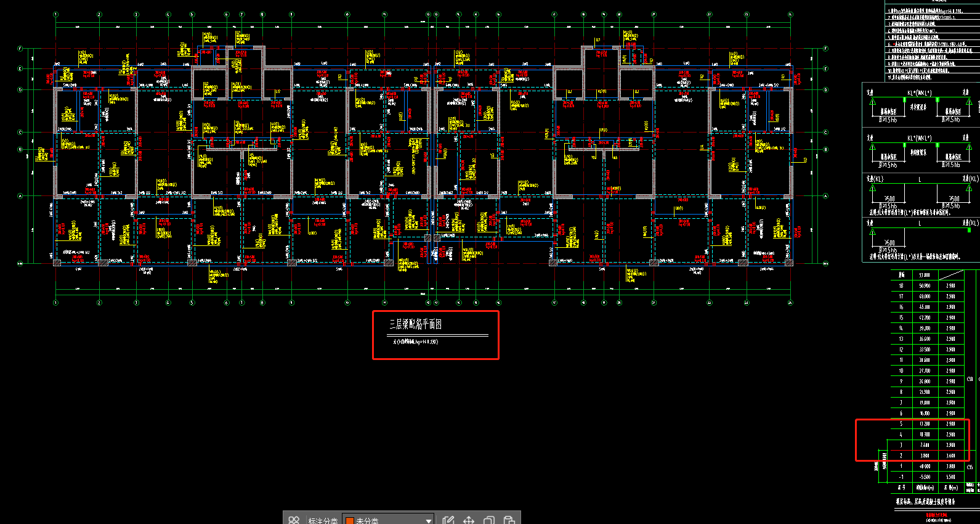Click floor 3 row in elevation table

coord(928,444)
